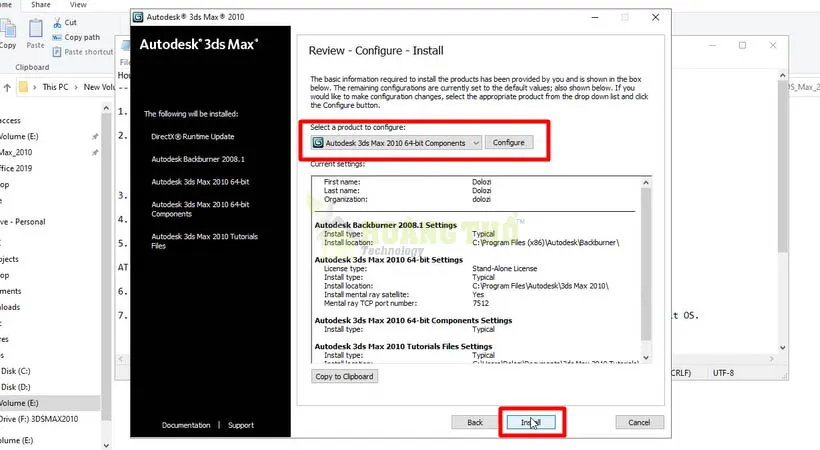Click the mental ray TCP port value 7512

(x=481, y=303)
